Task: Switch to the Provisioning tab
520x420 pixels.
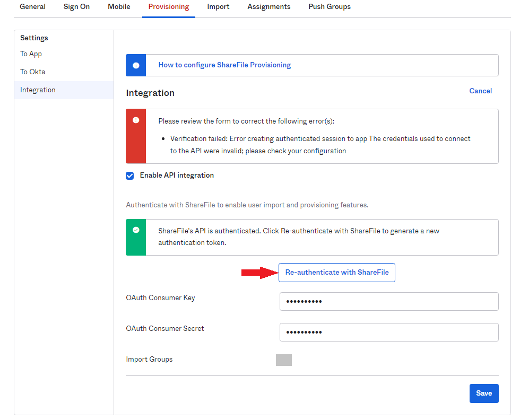Action: pos(168,7)
